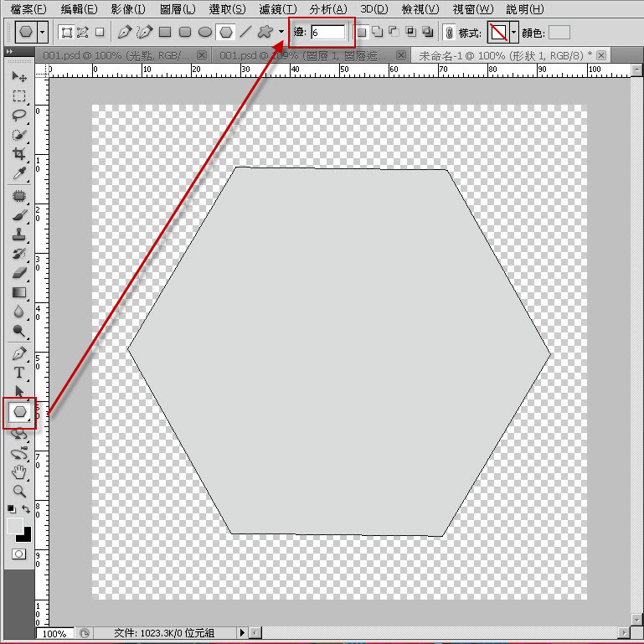Viewport: 644px width, 644px height.
Task: Reset default foreground and background colors
Action: 12,509
